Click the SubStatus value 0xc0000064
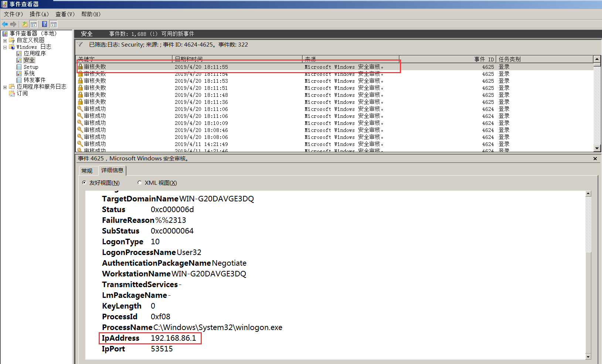 (172, 231)
